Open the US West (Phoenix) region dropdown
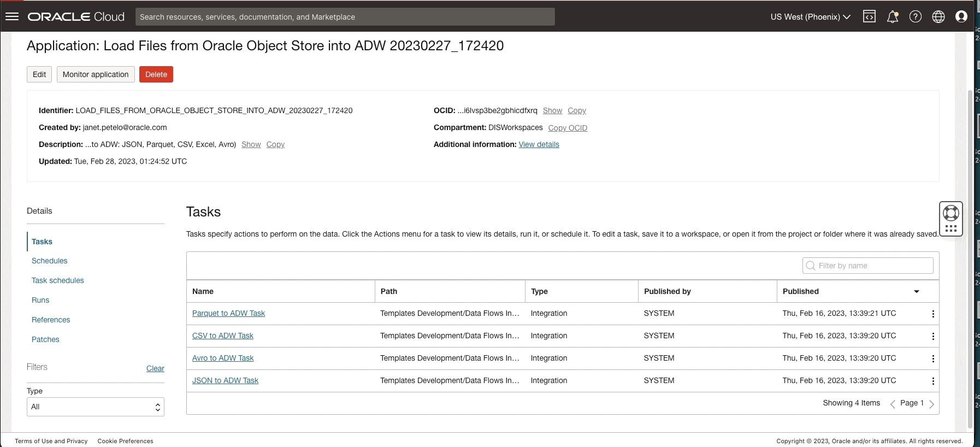 tap(811, 17)
